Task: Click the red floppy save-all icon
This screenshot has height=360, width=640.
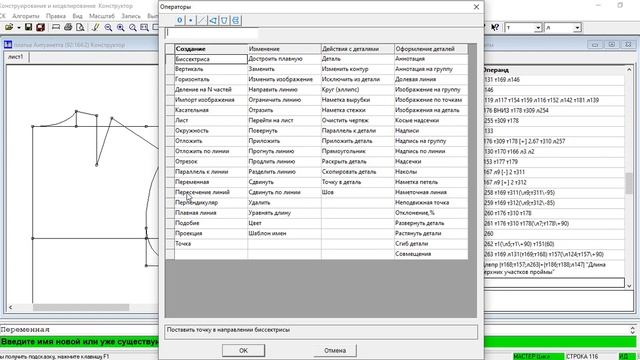Action: (40, 27)
